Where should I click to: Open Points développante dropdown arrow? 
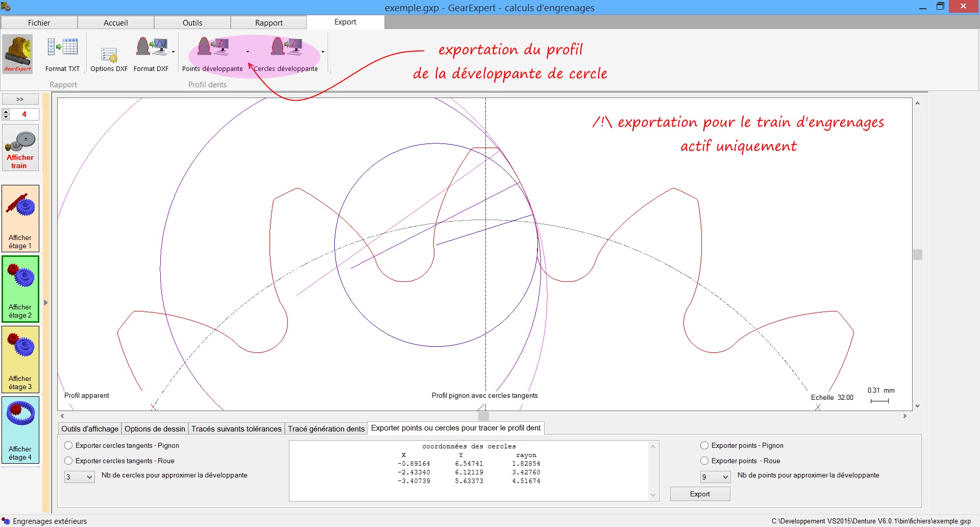248,52
